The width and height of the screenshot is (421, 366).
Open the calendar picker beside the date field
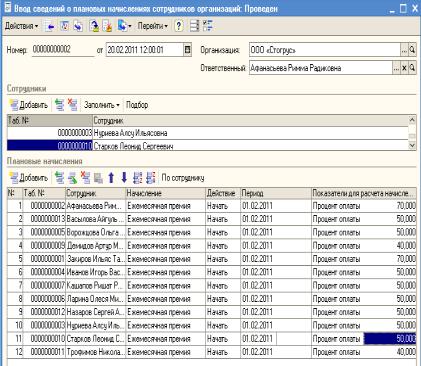pyautogui.click(x=187, y=50)
